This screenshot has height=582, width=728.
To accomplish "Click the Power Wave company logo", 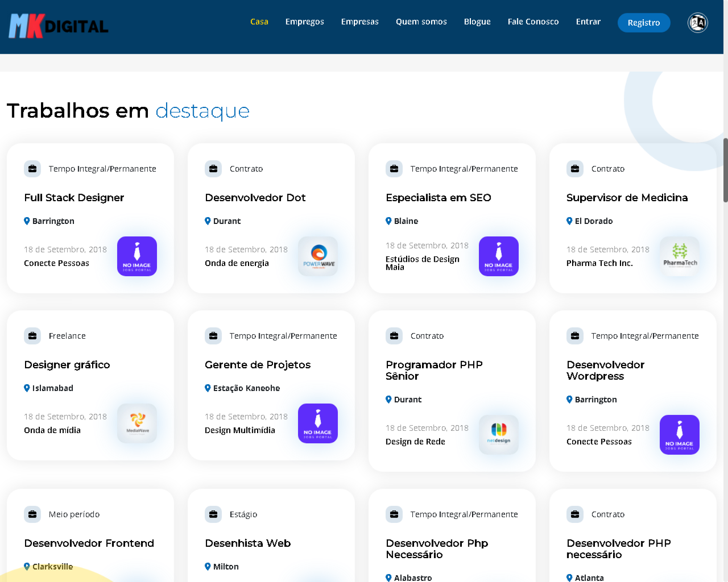I will point(318,256).
